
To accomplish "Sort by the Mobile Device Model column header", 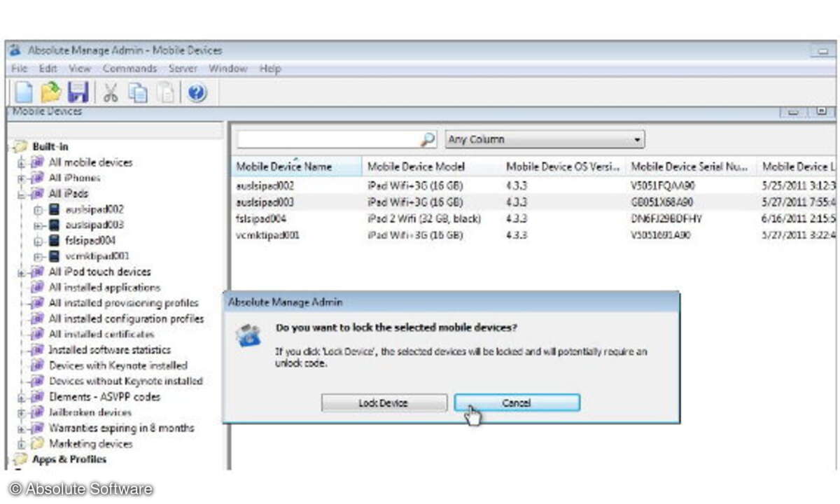I will pos(431,167).
